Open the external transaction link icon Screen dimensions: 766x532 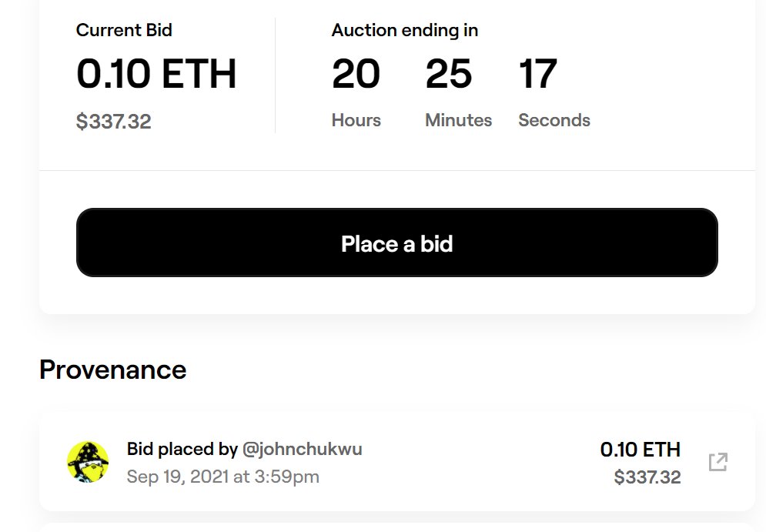[717, 462]
